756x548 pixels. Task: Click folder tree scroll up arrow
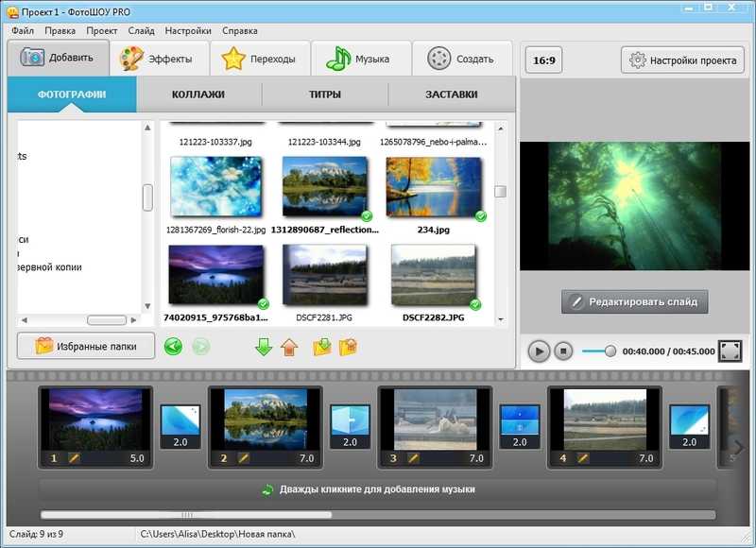pyautogui.click(x=147, y=128)
